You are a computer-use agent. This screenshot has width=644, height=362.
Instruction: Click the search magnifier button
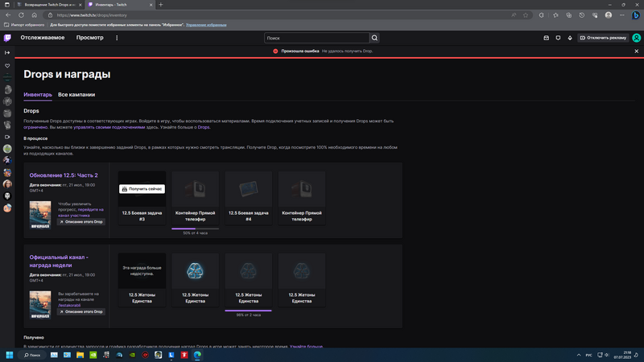coord(374,38)
